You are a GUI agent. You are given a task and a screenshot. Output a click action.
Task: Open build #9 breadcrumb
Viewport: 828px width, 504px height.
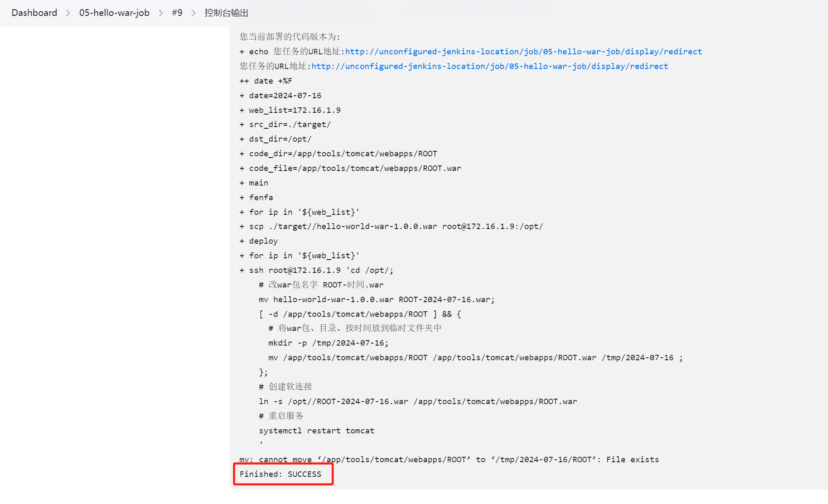tap(177, 13)
